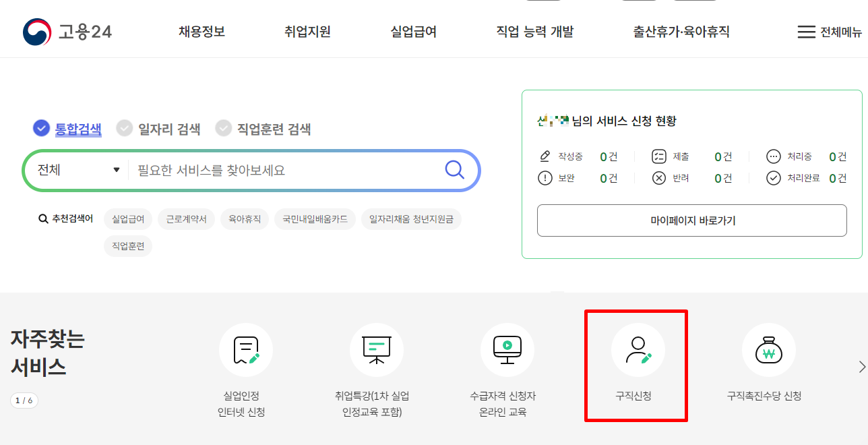868x445 pixels.
Task: Select the 취업특강(1차 실업 인정교육 포함) icon
Action: pos(376,350)
